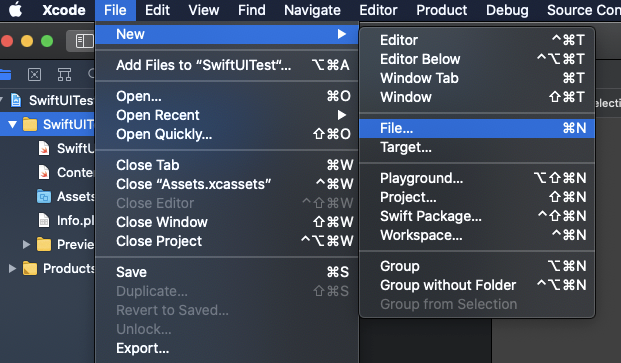Select the Info.pl file row
The image size is (621, 363).
tap(48, 220)
